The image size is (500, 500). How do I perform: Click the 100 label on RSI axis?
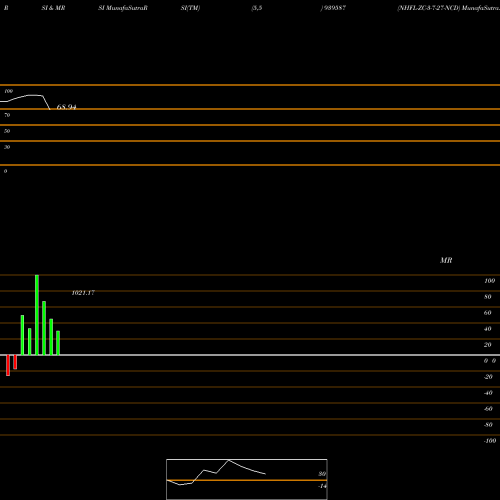9,91
